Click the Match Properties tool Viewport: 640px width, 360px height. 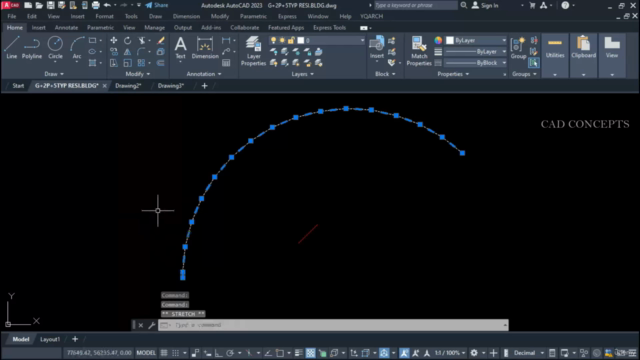pos(419,51)
